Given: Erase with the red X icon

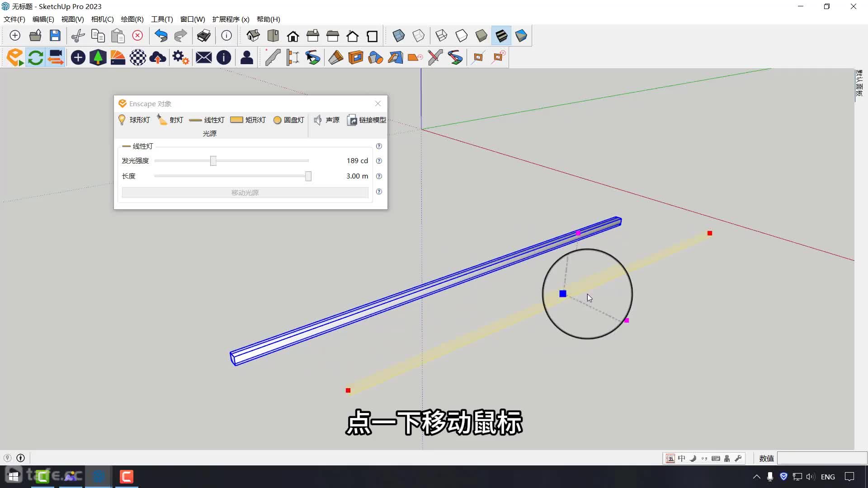Looking at the screenshot, I should [137, 36].
